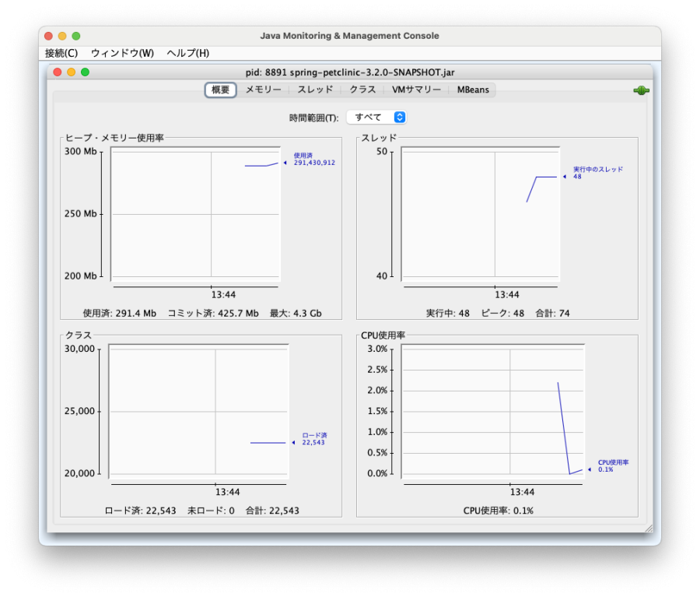Close the pid 8891 inner window

click(x=57, y=72)
